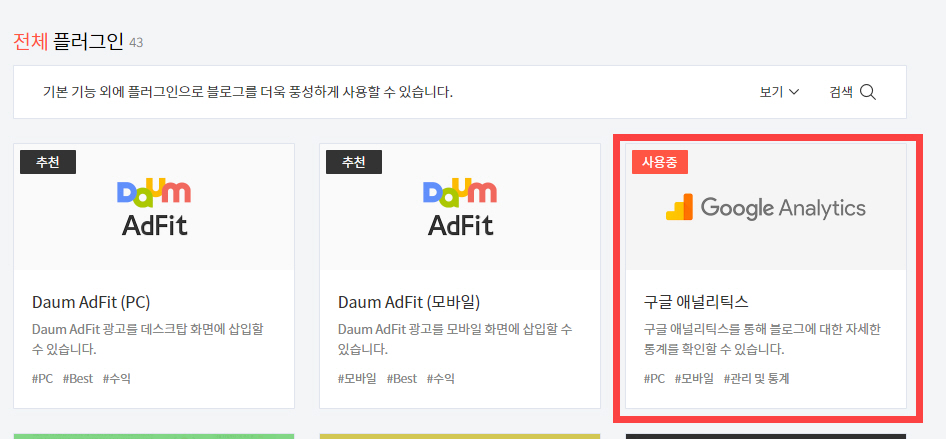
Task: Click the #관리 및 통계 tag
Action: (757, 379)
